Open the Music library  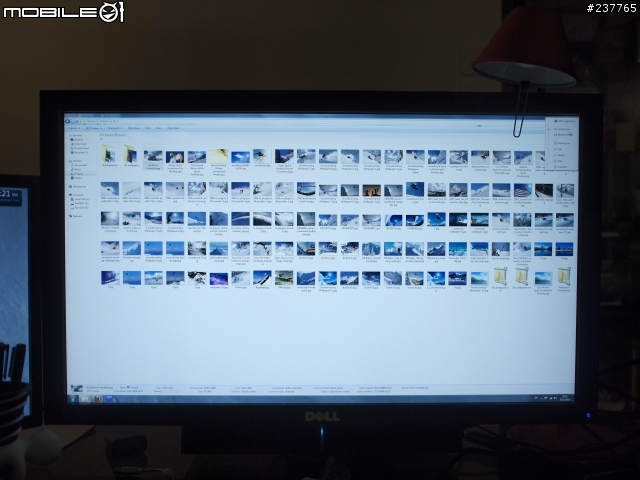(77, 169)
